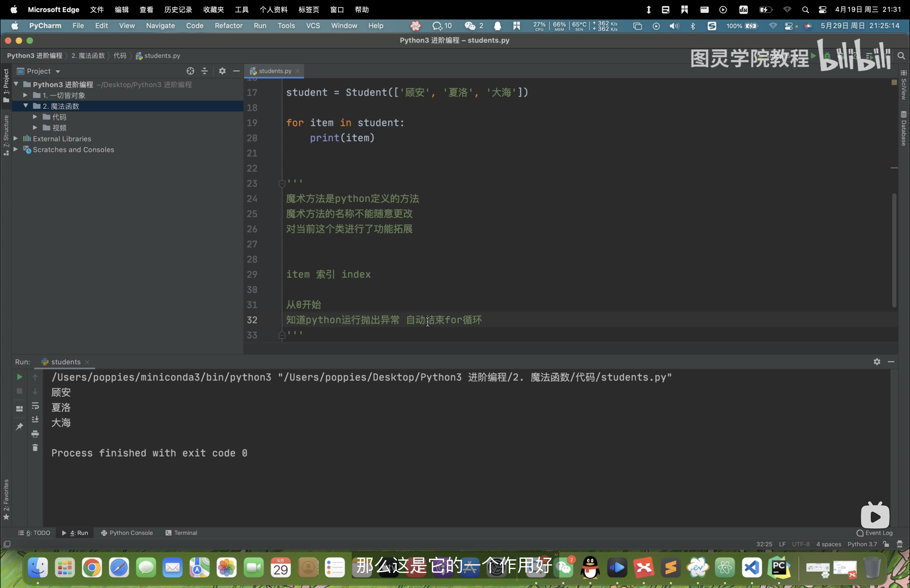The width and height of the screenshot is (910, 588).
Task: Click Restore Layout icon in Run panel
Action: pos(19,408)
